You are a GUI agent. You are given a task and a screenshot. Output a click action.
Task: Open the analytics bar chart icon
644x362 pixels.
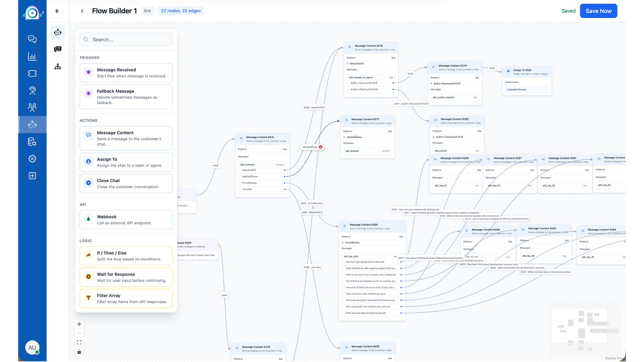(32, 56)
